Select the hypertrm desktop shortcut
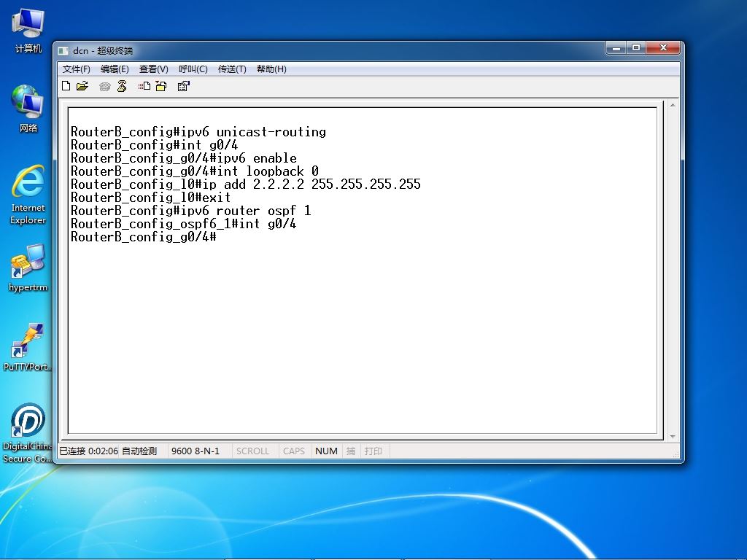This screenshot has height=560, width=747. click(28, 268)
